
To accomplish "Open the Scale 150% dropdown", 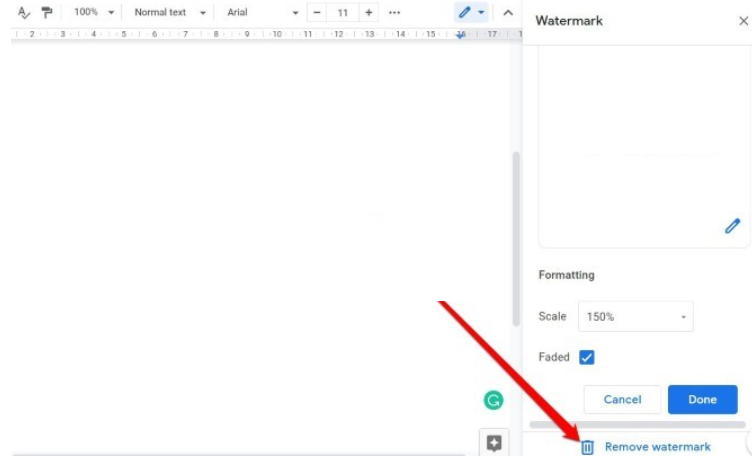I will click(635, 316).
